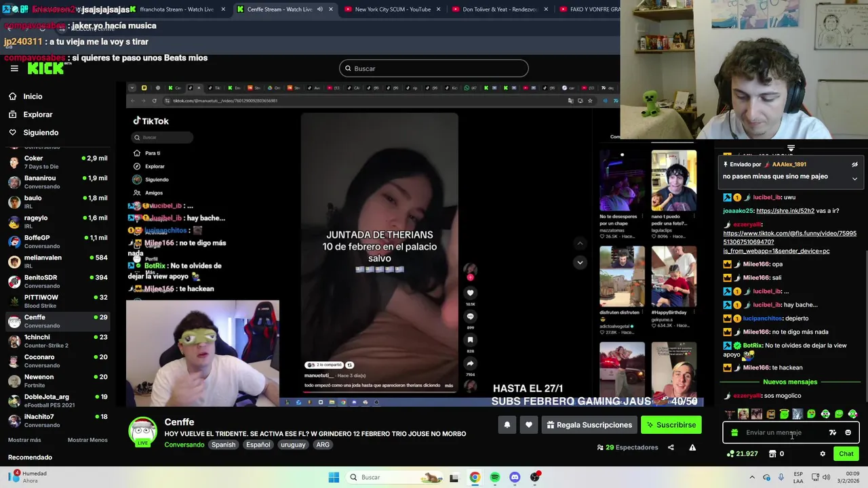Open Google Chrome from the taskbar
868x488 pixels.
coord(475,477)
